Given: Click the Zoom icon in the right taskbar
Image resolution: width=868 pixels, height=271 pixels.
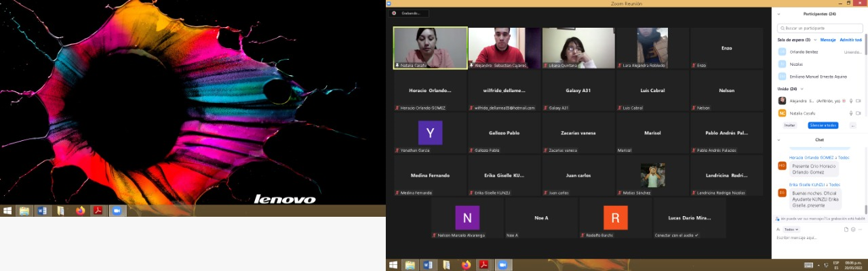Looking at the screenshot, I should point(503,265).
